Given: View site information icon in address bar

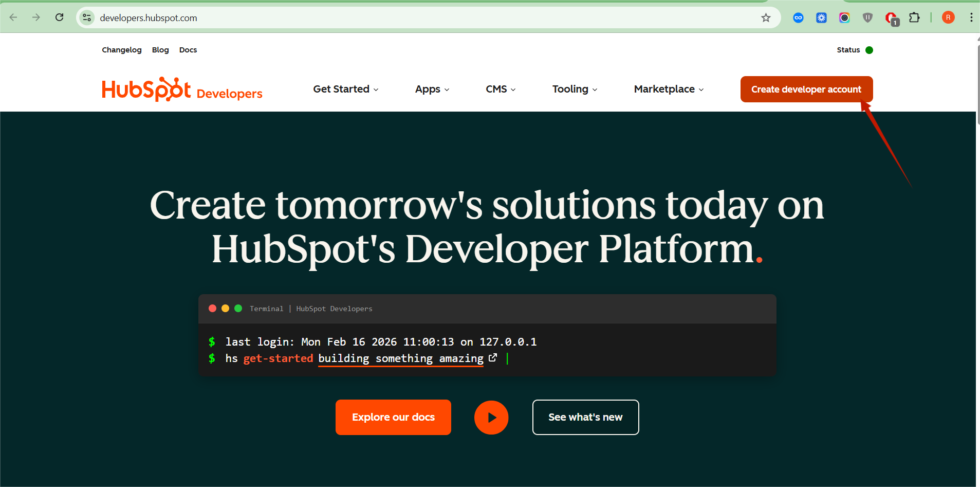Looking at the screenshot, I should point(87,18).
